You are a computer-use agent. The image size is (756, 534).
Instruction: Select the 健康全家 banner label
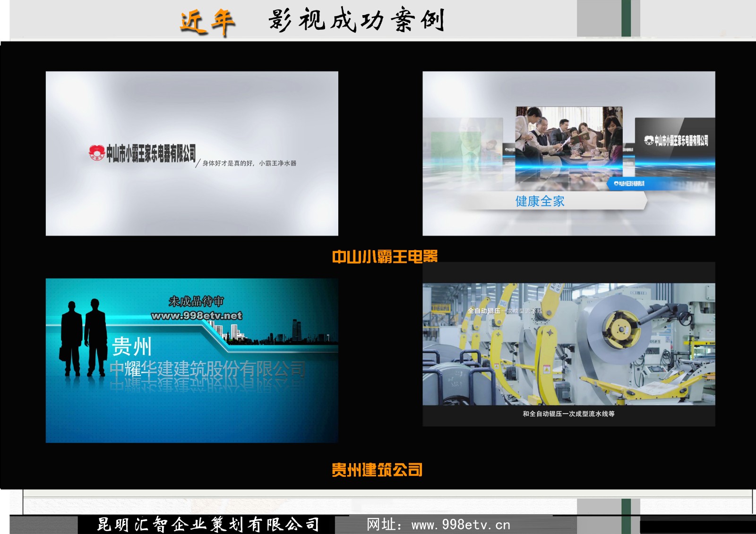coord(540,202)
